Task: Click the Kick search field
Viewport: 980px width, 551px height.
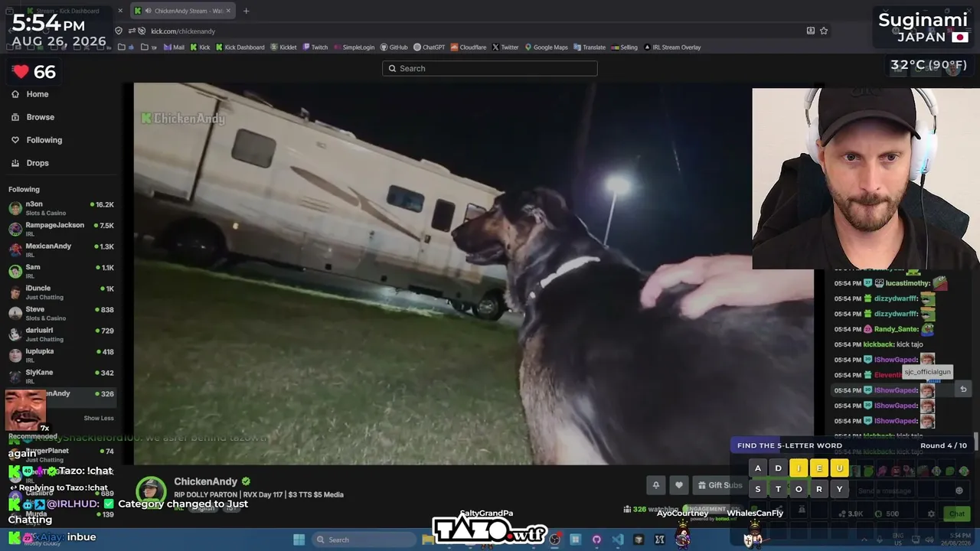Action: [x=490, y=68]
